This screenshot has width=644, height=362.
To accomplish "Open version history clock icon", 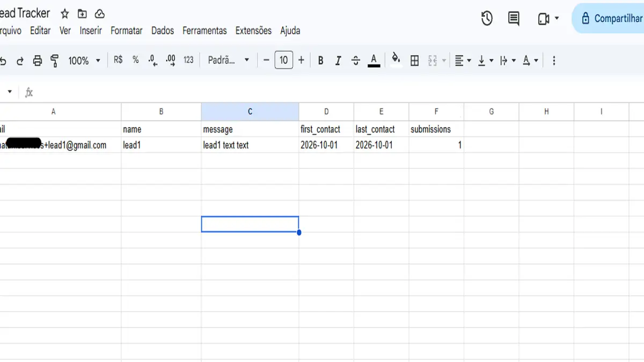I will coord(487,19).
